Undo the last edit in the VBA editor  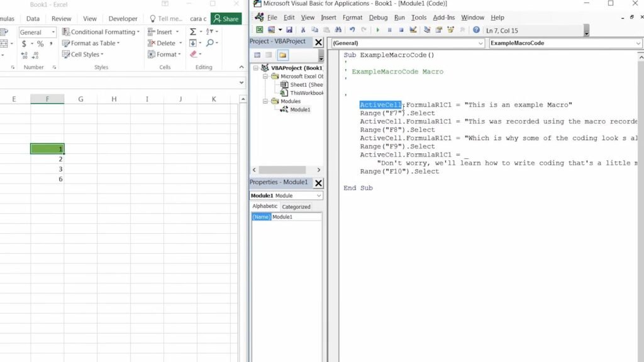[351, 30]
